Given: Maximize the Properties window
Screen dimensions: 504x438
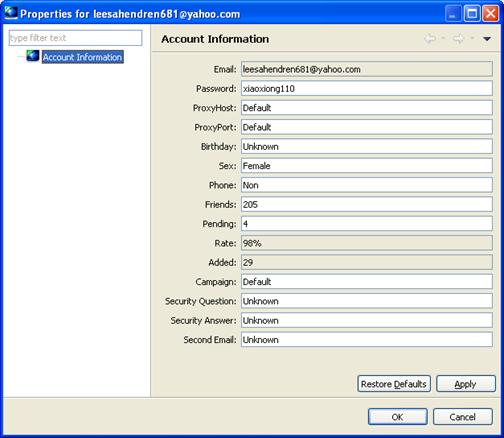Looking at the screenshot, I should pos(472,14).
